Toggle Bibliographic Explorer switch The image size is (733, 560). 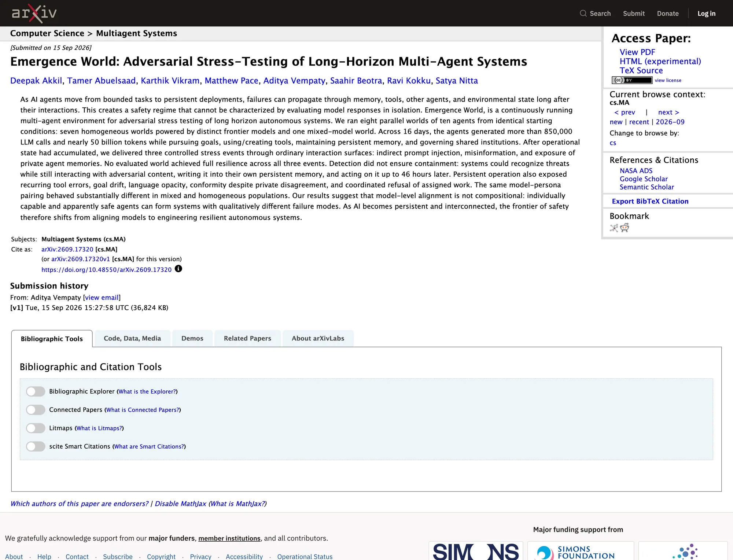click(x=36, y=391)
